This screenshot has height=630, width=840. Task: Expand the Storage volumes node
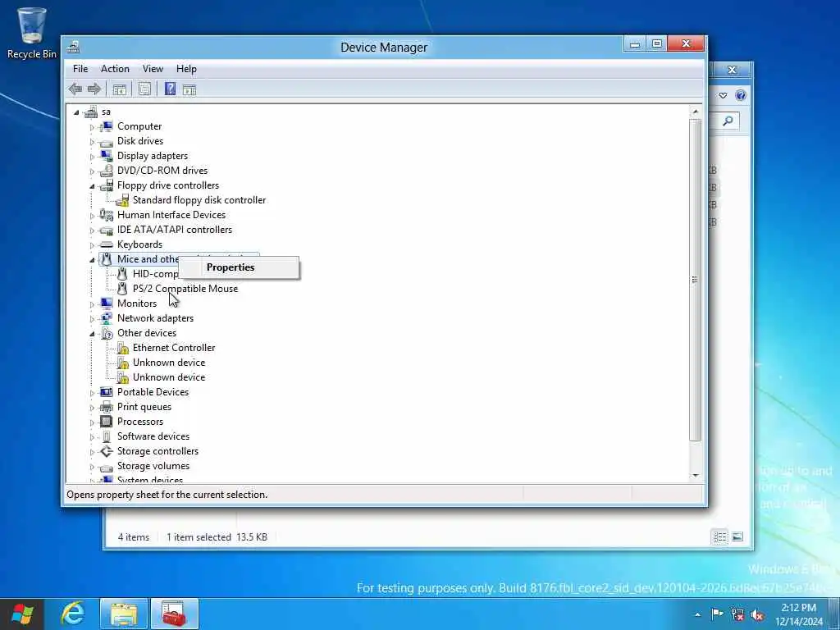click(92, 467)
